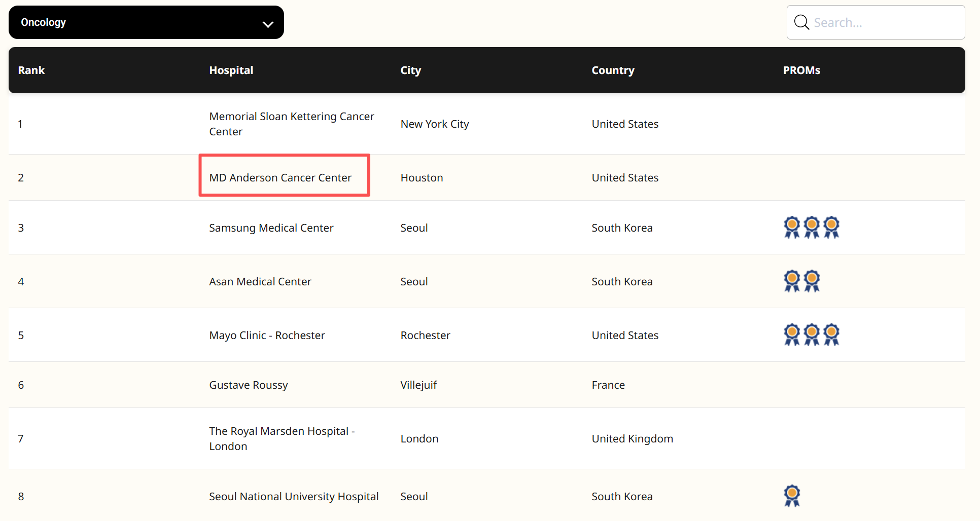
Task: Click Seoul National University Hospital's PROMs ribbon
Action: [791, 496]
